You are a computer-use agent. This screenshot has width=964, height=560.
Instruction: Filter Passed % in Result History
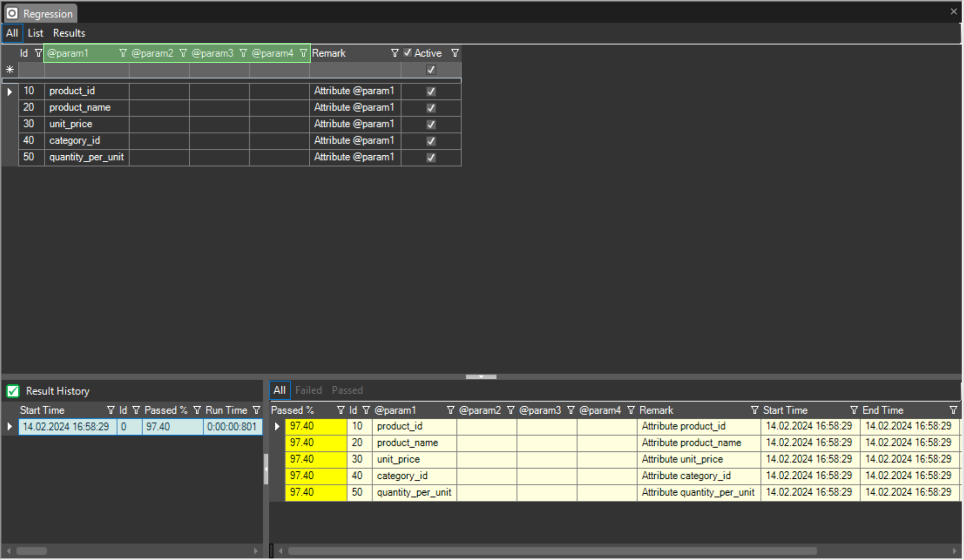(x=198, y=410)
